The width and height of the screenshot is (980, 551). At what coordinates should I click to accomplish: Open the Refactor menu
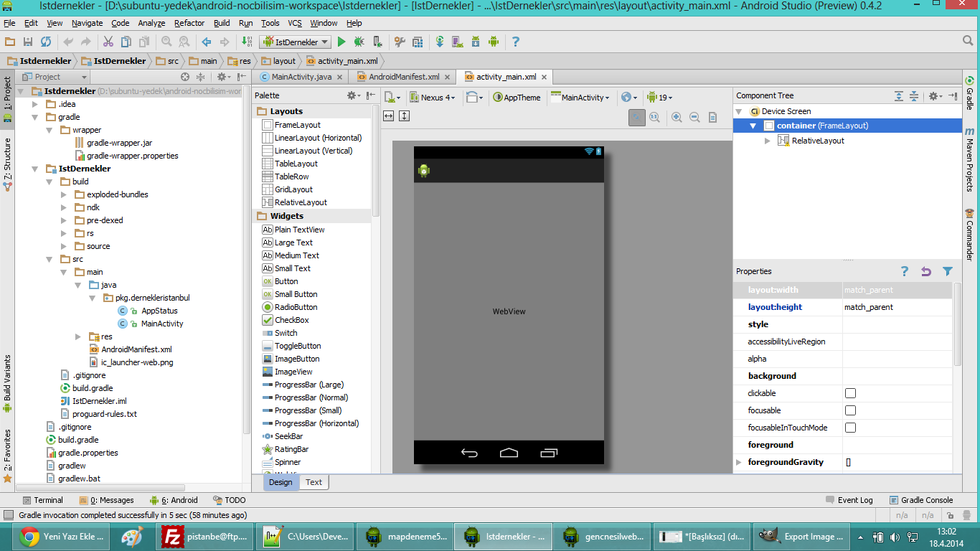(x=189, y=23)
